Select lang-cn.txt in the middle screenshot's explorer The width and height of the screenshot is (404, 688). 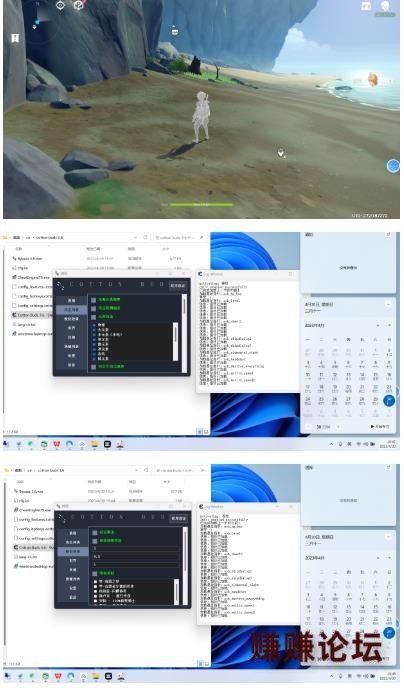[x=26, y=324]
